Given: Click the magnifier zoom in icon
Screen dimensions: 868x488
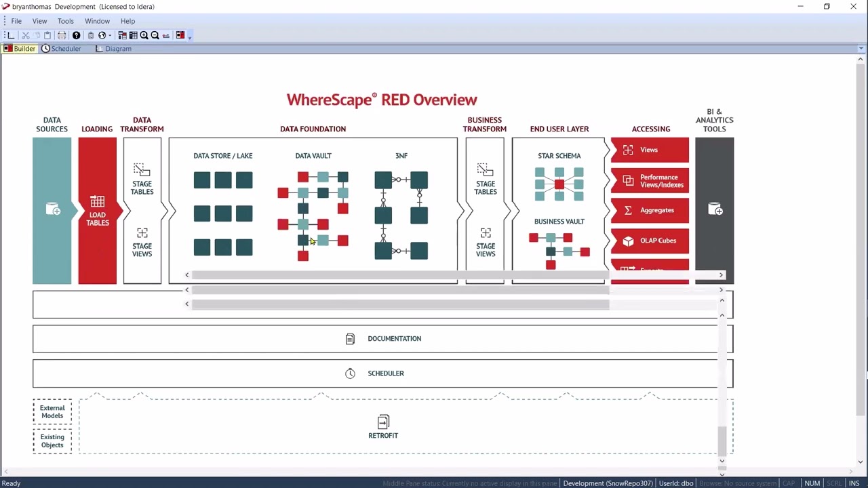Looking at the screenshot, I should (144, 35).
